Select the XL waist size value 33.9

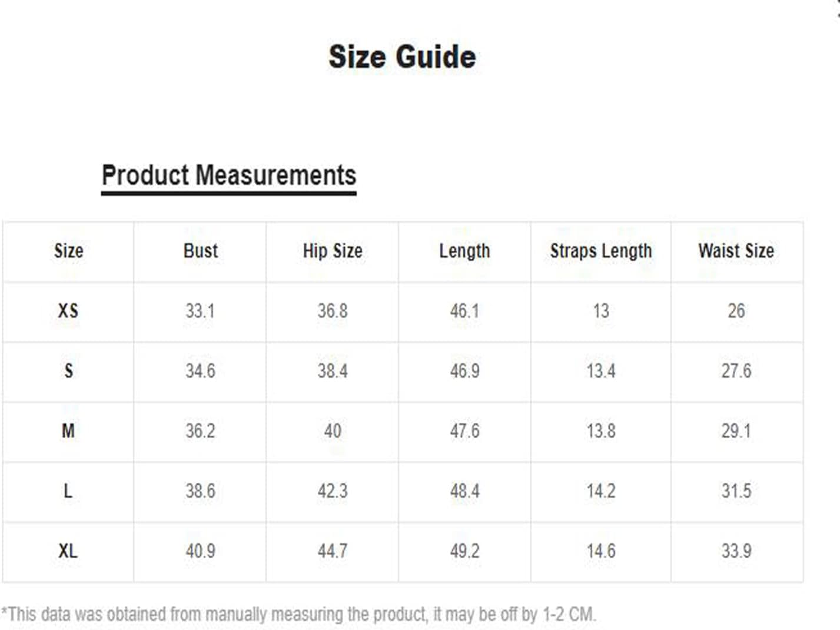736,551
